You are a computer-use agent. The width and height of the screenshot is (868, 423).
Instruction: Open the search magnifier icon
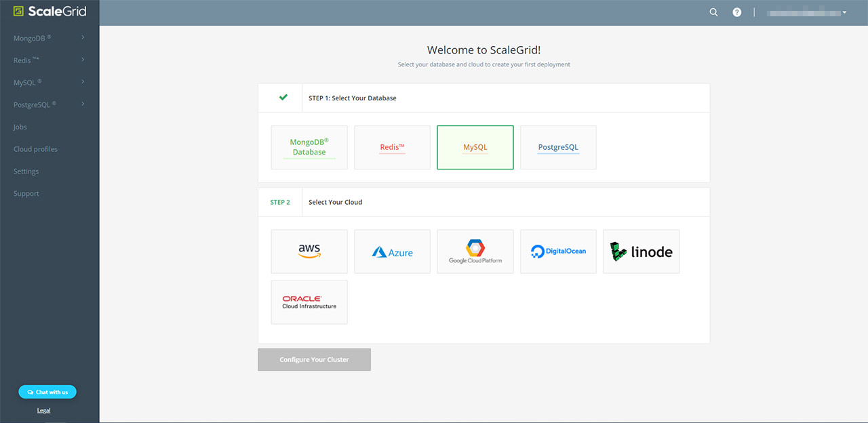tap(713, 12)
